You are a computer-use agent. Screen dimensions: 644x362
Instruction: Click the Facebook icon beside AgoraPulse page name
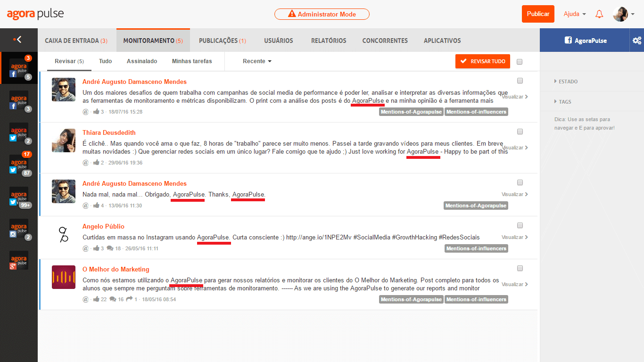pyautogui.click(x=568, y=41)
